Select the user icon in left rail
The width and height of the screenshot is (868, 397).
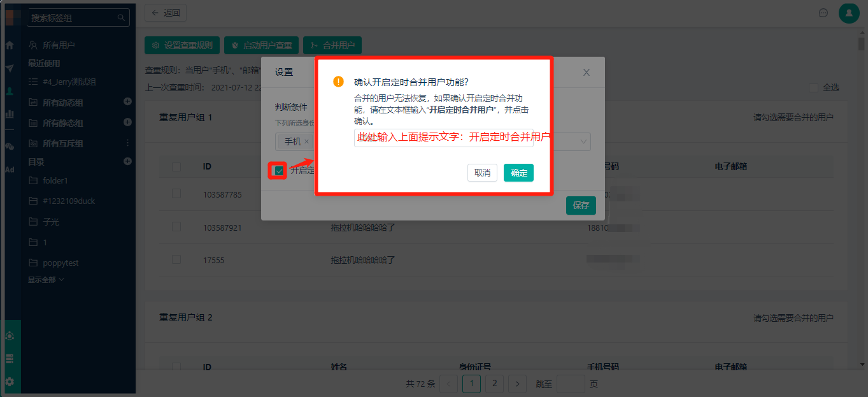pos(10,91)
